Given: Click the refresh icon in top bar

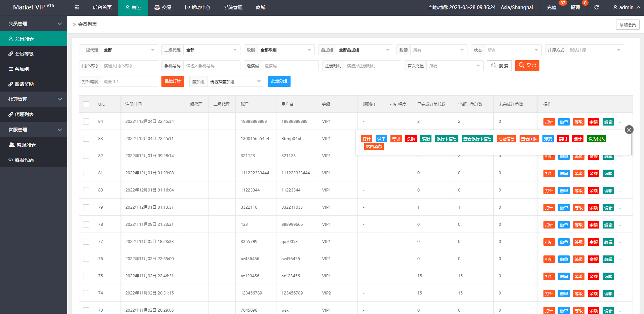Looking at the screenshot, I should (x=596, y=7).
